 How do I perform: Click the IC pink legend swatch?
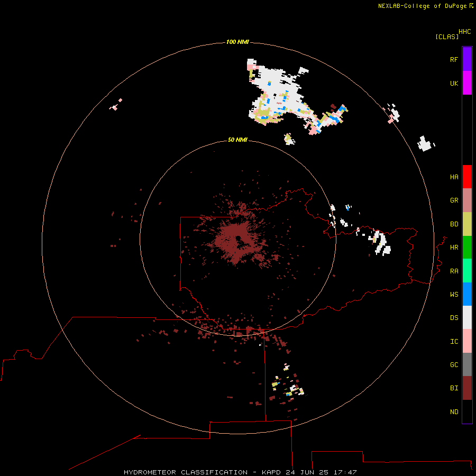click(x=467, y=341)
